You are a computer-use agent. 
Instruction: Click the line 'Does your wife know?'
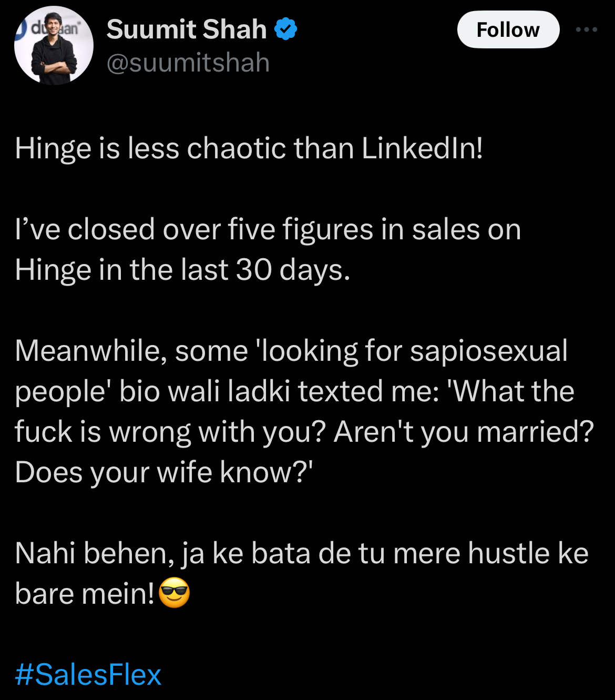(163, 472)
